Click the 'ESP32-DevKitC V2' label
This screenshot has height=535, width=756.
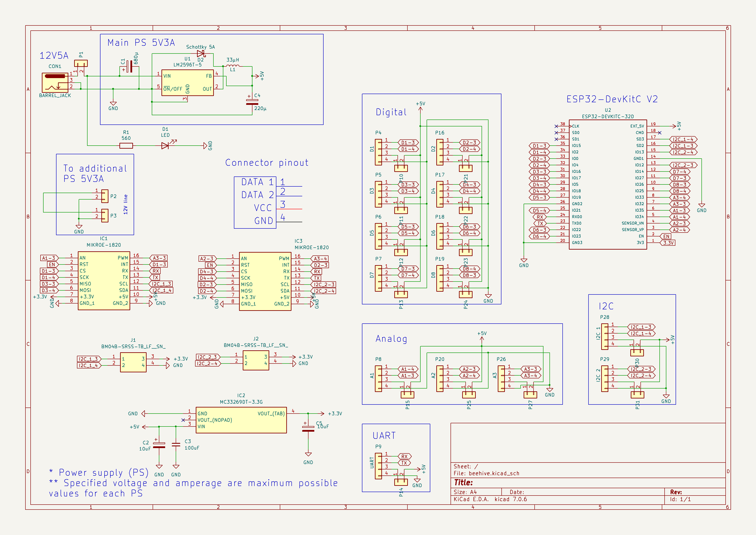click(x=612, y=99)
